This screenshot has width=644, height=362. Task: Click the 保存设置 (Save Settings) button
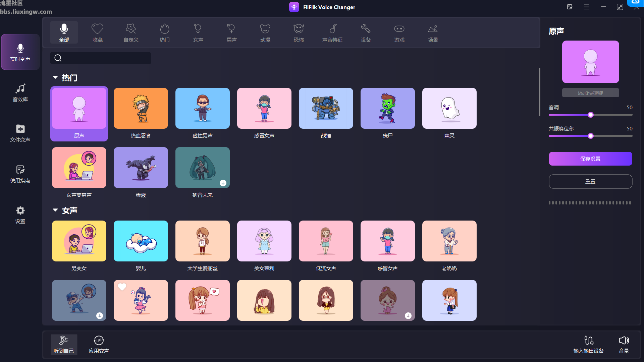[590, 158]
